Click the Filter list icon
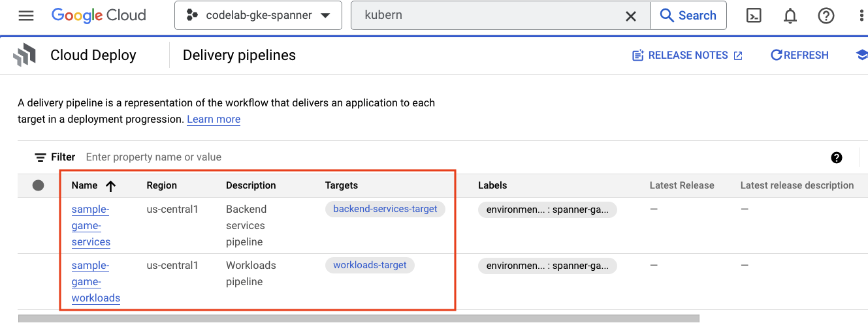Viewport: 868px width, 325px height. (40, 157)
